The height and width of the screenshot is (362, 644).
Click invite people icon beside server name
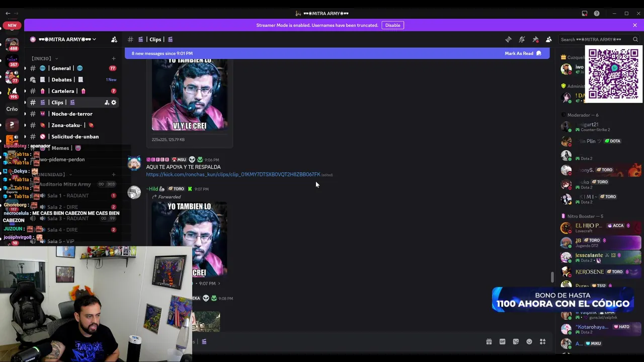coord(114,39)
